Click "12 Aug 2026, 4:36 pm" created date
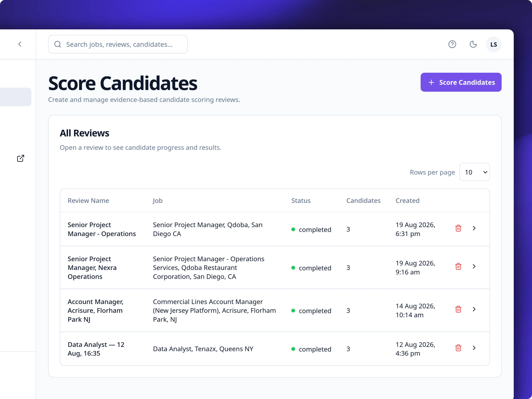 [x=415, y=349]
